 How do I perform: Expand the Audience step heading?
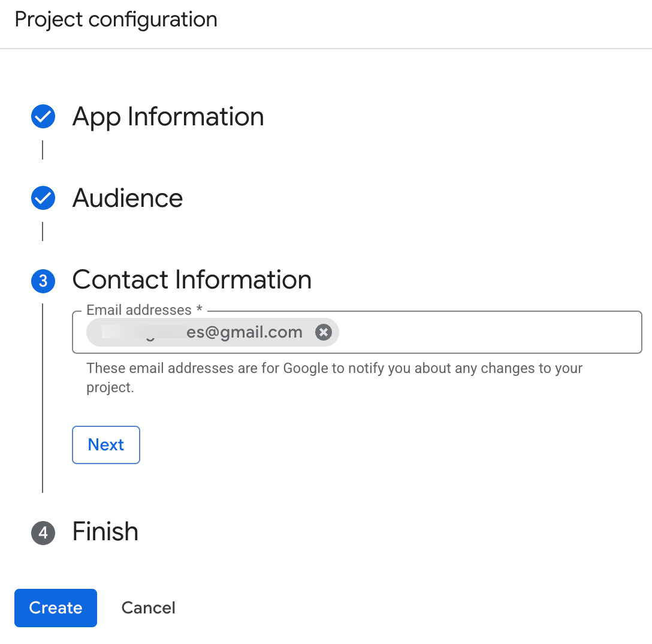(x=128, y=198)
